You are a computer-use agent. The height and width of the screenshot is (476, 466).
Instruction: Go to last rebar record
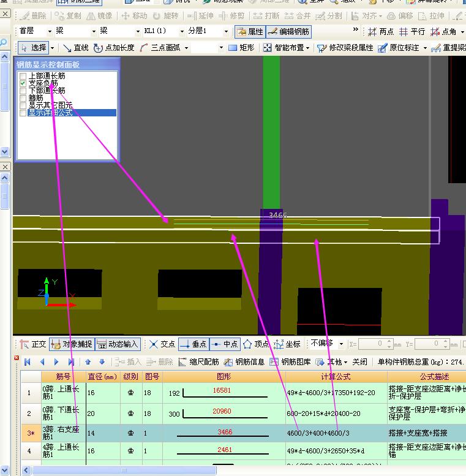[71, 362]
